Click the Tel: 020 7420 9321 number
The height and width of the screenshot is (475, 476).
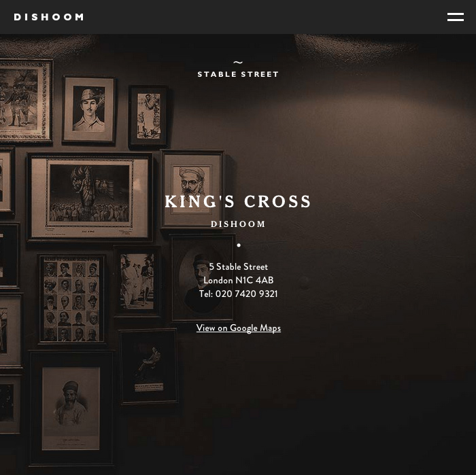(x=238, y=294)
